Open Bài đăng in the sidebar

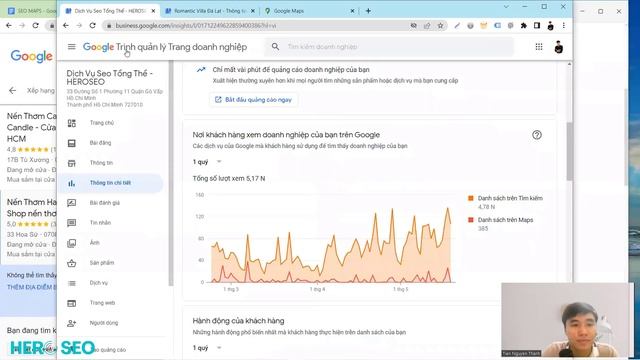(100, 143)
